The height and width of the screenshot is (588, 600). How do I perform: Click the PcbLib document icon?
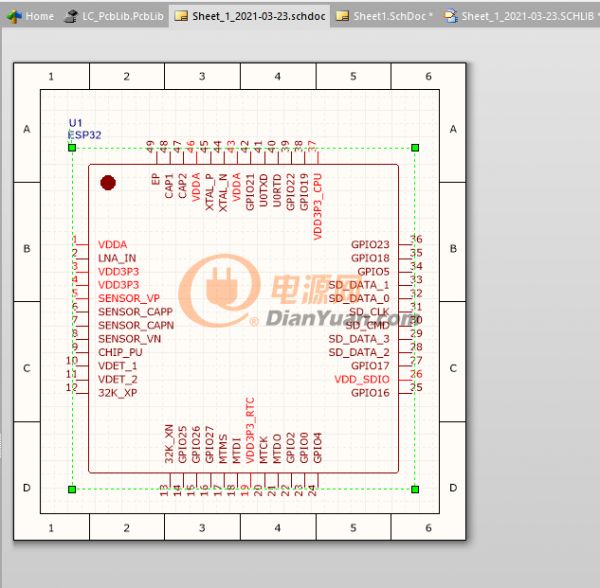(x=70, y=16)
